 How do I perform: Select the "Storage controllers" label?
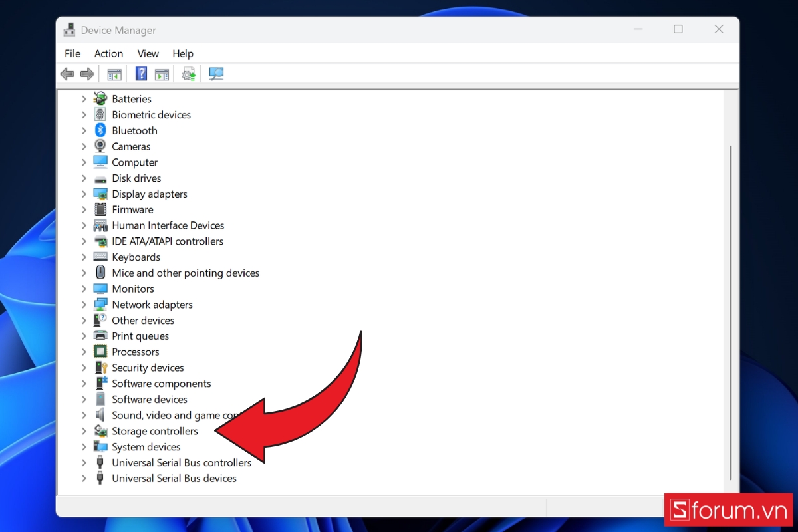click(x=155, y=431)
